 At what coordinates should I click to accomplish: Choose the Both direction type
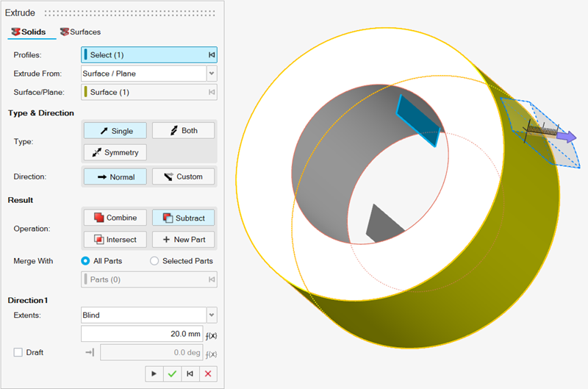click(183, 131)
